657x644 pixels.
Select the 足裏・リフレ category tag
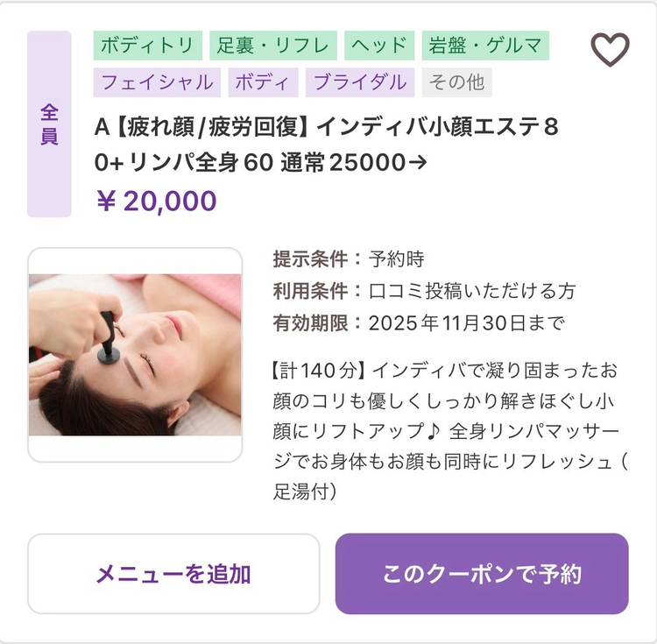272,46
